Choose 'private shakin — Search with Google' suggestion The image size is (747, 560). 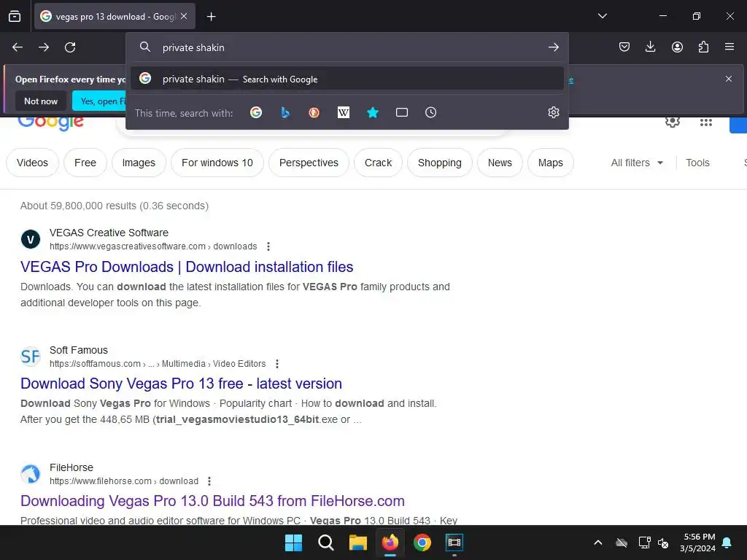347,79
